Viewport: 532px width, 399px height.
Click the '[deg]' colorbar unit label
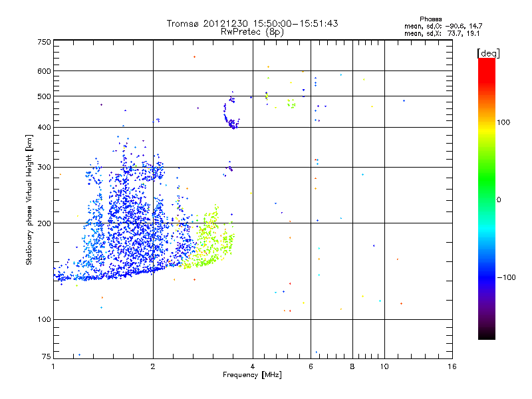(x=488, y=53)
